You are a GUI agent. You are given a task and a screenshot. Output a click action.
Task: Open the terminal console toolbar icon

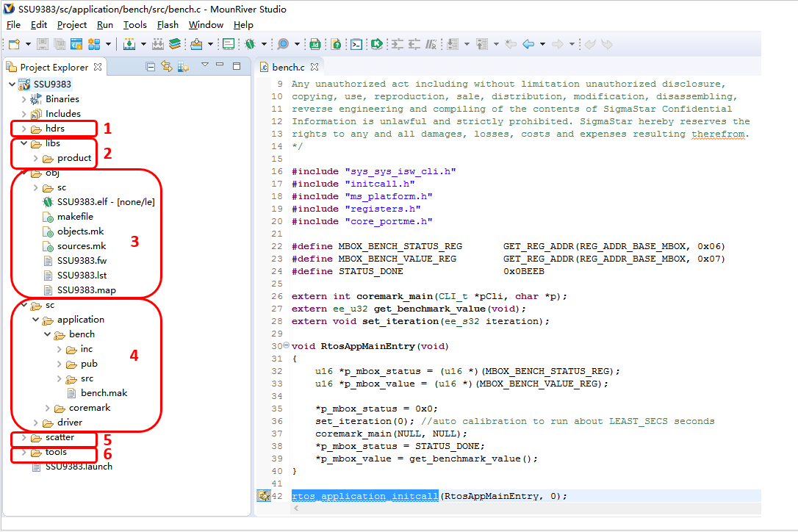(356, 44)
